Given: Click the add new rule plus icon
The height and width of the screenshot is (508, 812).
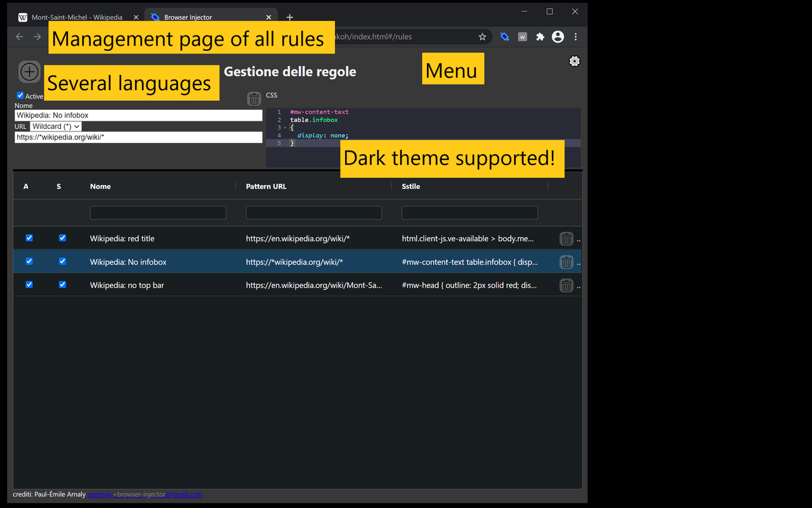Looking at the screenshot, I should tap(29, 72).
